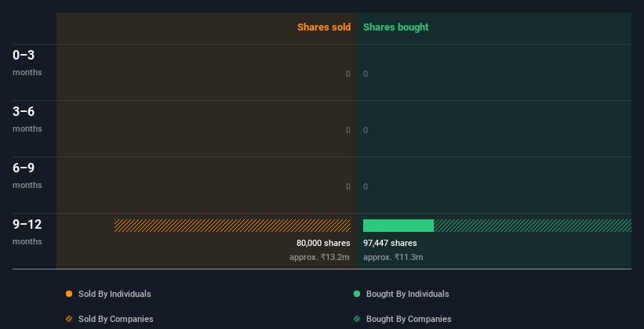Click the sold '0' in the 0–3 months row

(x=348, y=74)
